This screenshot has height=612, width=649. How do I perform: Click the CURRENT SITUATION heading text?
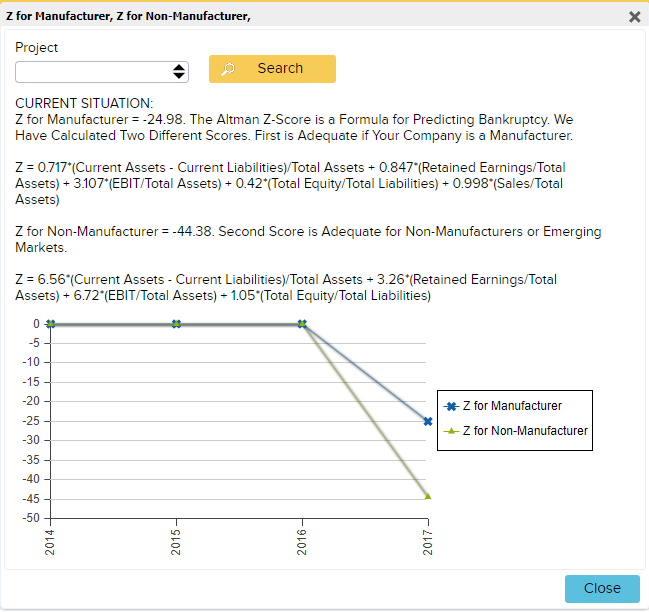84,103
